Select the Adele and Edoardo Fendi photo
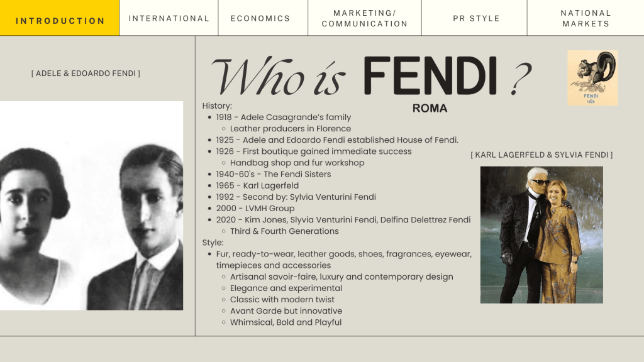The height and width of the screenshot is (362, 644). coord(91,206)
